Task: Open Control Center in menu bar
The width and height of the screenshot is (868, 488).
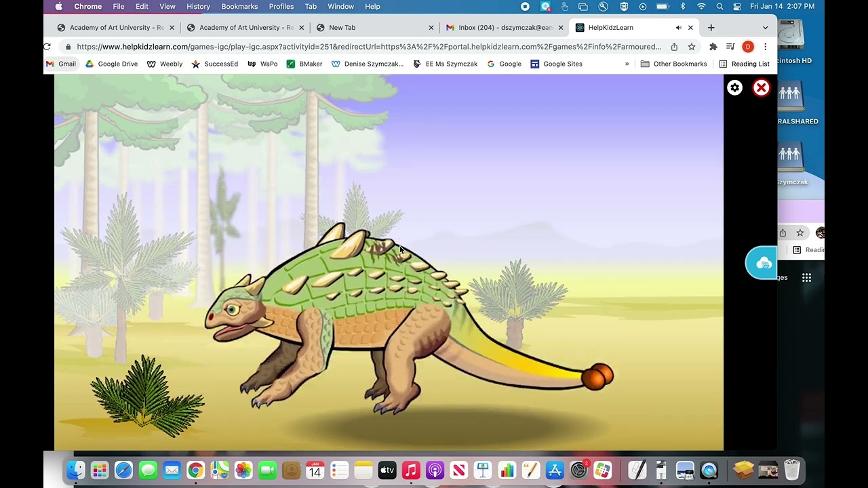Action: coord(737,6)
